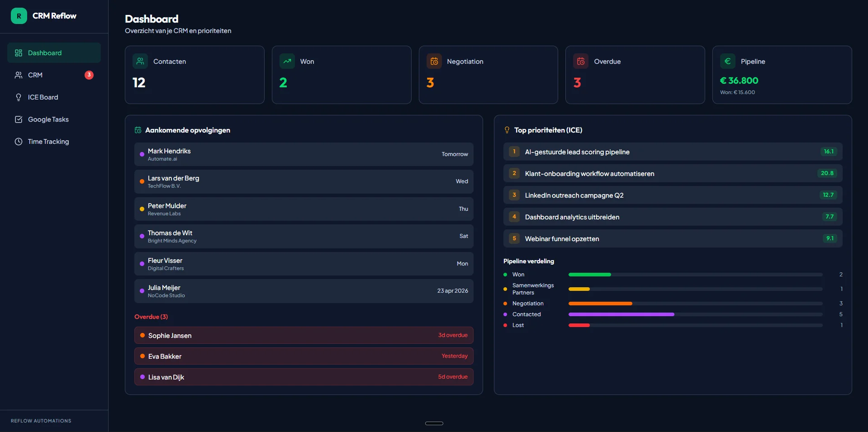Open overdue item Sophie Jansen
868x432 pixels.
[x=304, y=335]
